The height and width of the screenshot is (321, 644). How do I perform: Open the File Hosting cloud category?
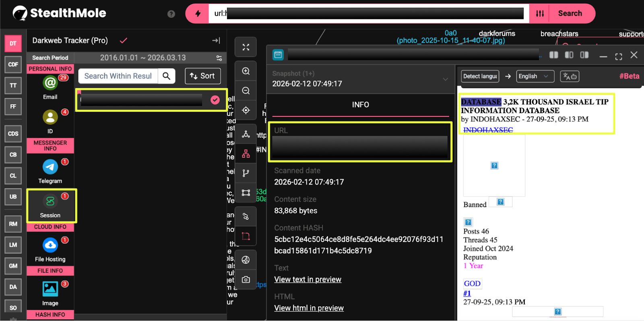pos(50,245)
